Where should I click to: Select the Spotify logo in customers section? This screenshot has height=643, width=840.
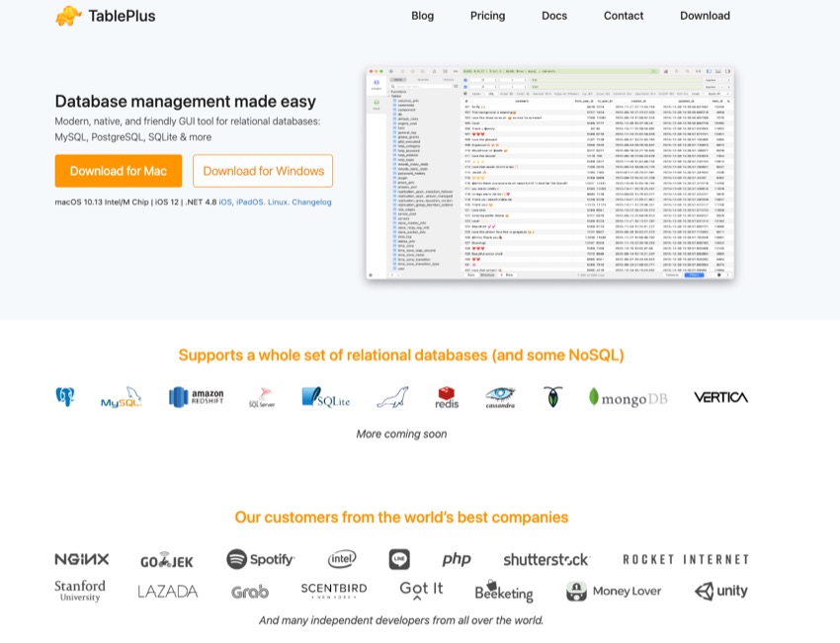[x=260, y=558]
